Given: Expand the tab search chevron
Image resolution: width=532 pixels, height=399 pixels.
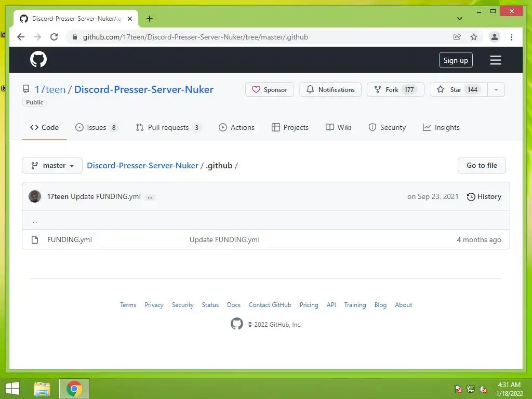Looking at the screenshot, I should (x=459, y=19).
